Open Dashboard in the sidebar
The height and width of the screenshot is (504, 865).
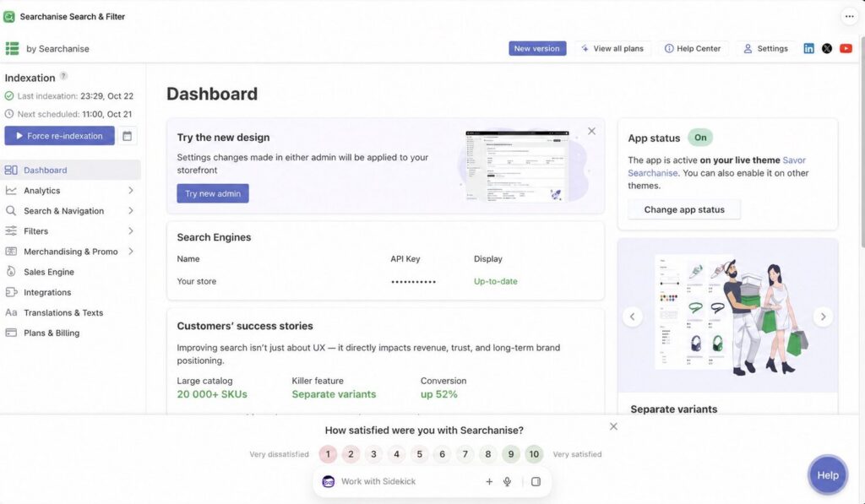(x=71, y=170)
